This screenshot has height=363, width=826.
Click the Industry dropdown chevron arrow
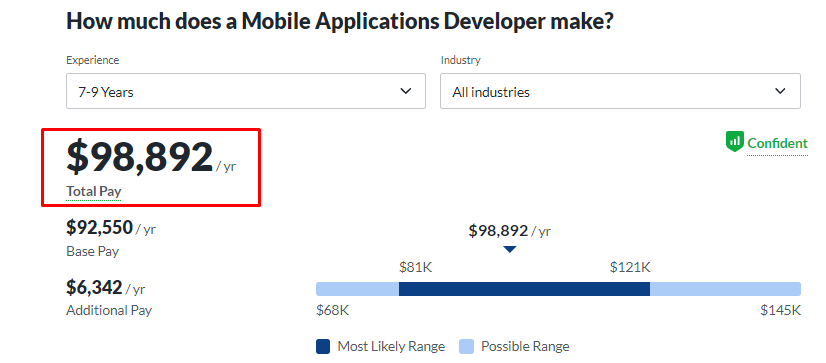(780, 91)
